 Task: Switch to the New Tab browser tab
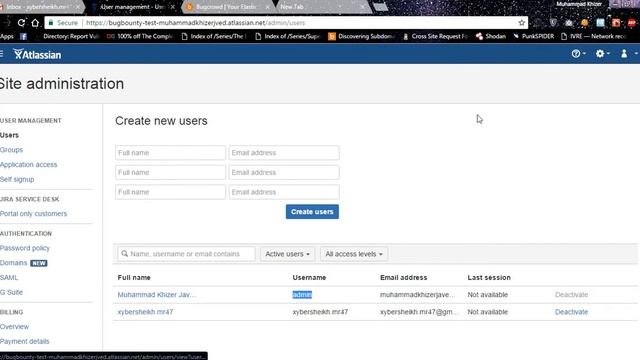[x=318, y=7]
